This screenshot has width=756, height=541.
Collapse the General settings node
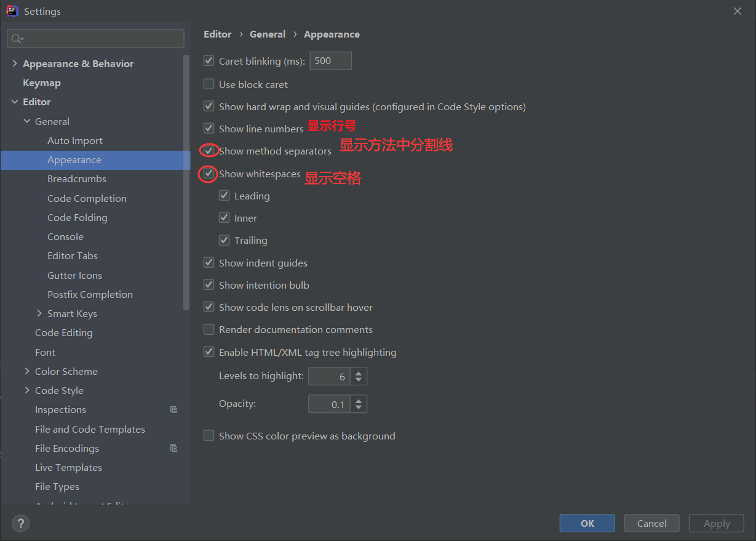[27, 122]
